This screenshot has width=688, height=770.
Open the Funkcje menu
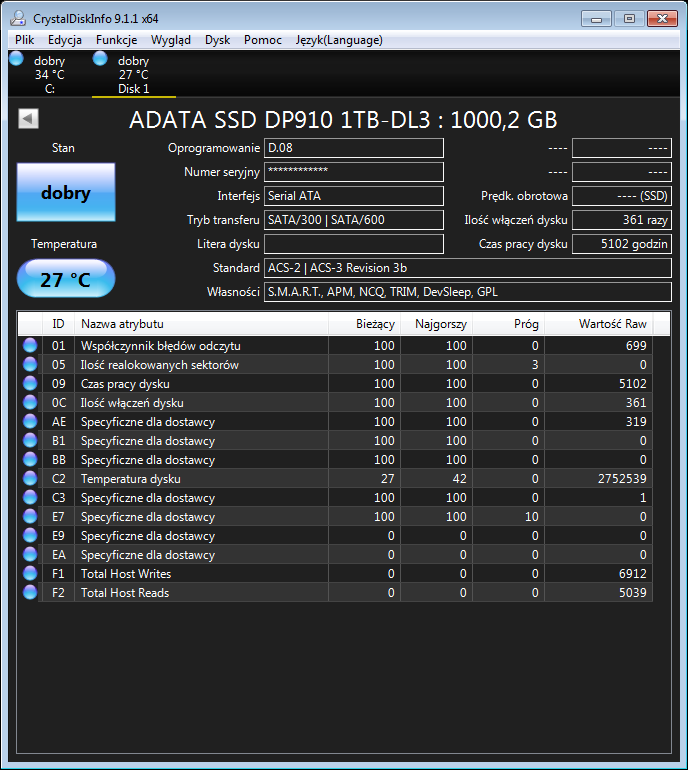[116, 40]
